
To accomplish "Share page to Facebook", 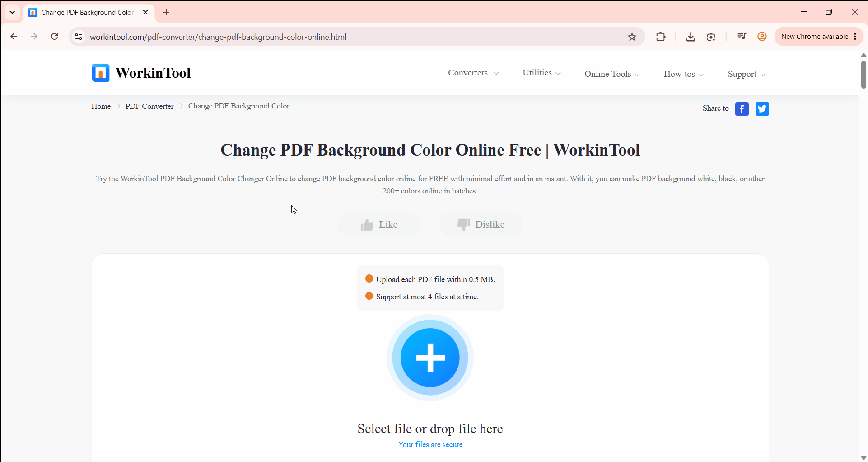I will pyautogui.click(x=742, y=108).
